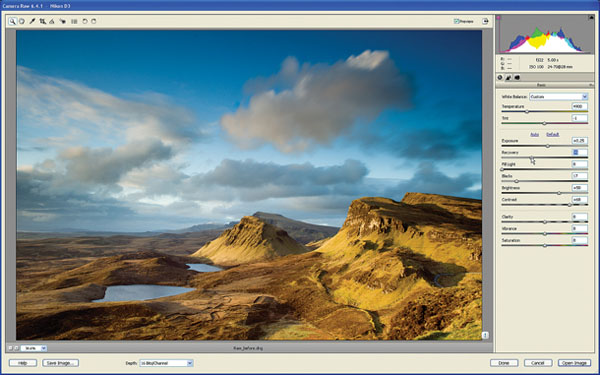This screenshot has height=375, width=600.
Task: Rotate image 90 degrees counterclockwise
Action: [85, 21]
